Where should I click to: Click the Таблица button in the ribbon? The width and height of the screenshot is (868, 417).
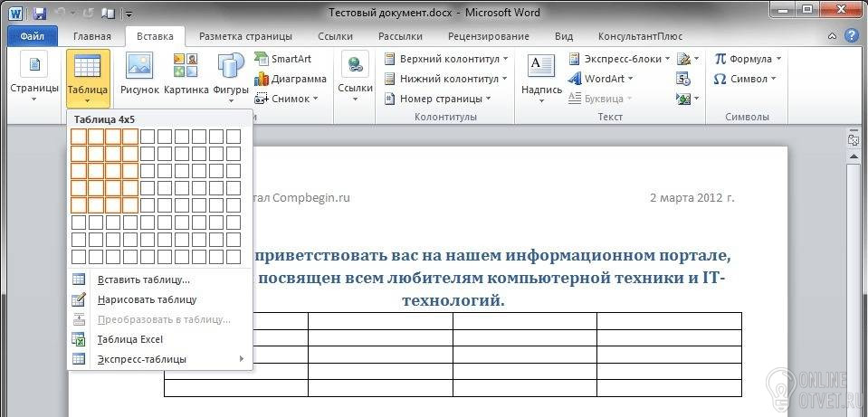88,78
